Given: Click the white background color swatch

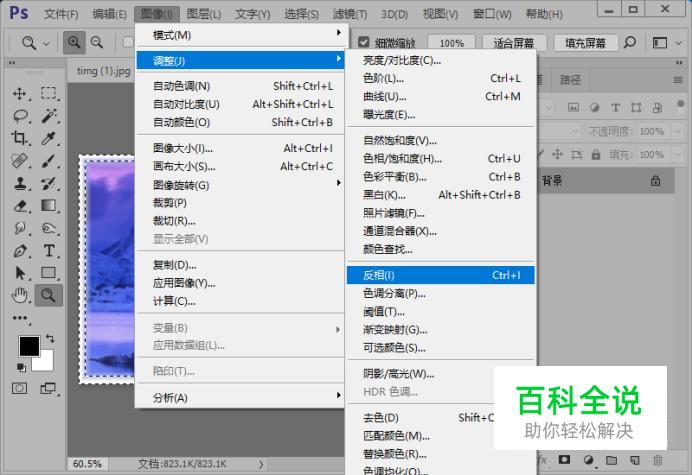Looking at the screenshot, I should (46, 363).
